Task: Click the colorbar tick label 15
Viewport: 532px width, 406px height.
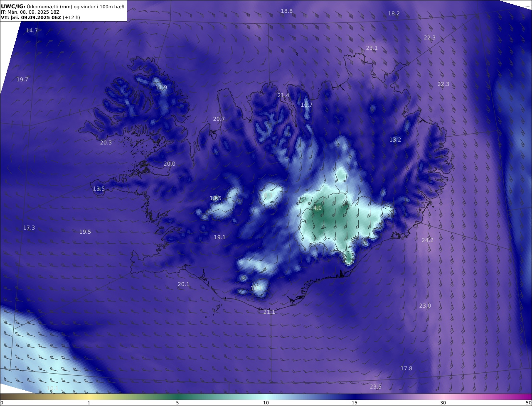Action: click(355, 403)
